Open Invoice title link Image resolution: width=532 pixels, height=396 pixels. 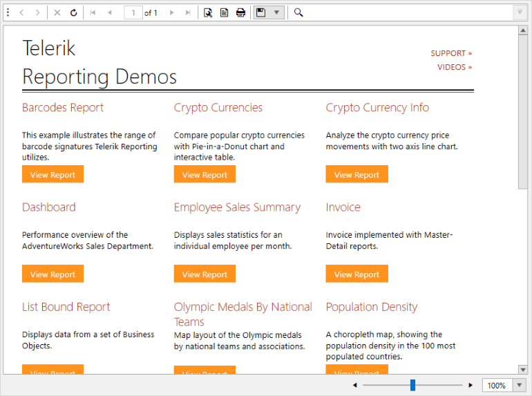click(343, 207)
